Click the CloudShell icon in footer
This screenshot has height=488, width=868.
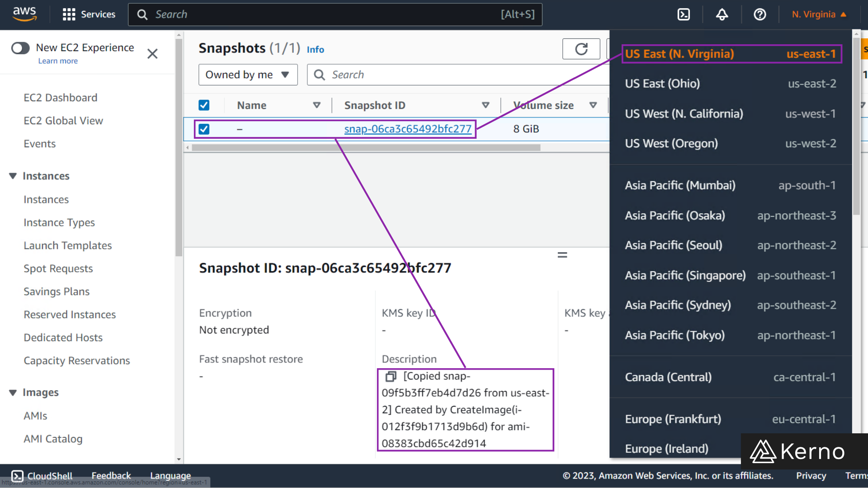17,476
